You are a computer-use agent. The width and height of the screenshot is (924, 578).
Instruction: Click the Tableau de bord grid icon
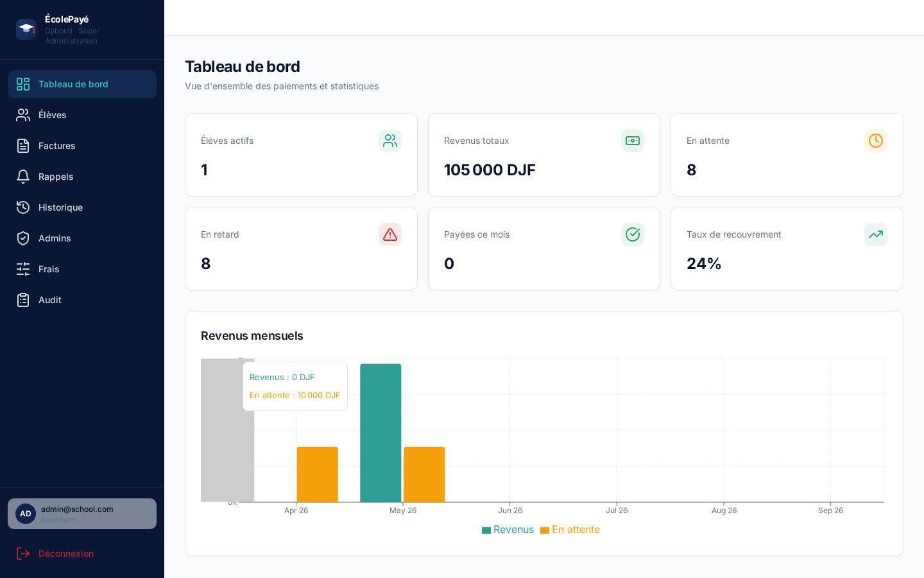[x=23, y=84]
